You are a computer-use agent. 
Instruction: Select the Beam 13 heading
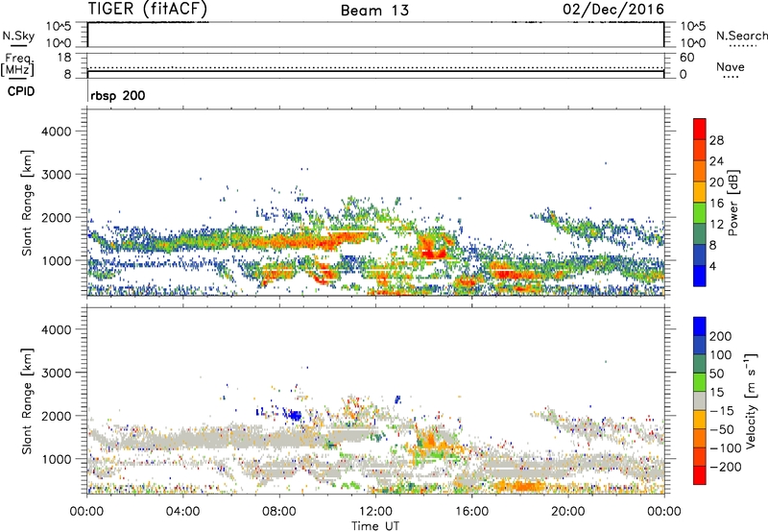coord(374,11)
